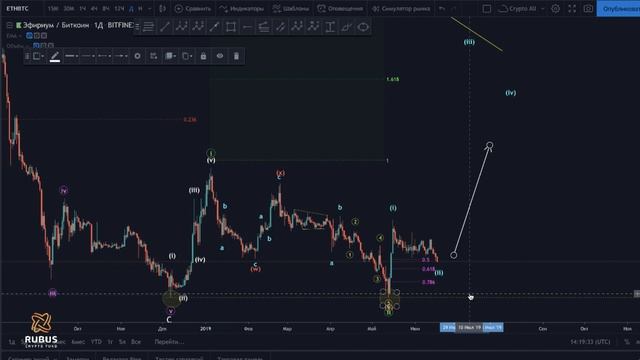The height and width of the screenshot is (360, 640).
Task: Open chart settings gear
Action: pyautogui.click(x=556, y=9)
